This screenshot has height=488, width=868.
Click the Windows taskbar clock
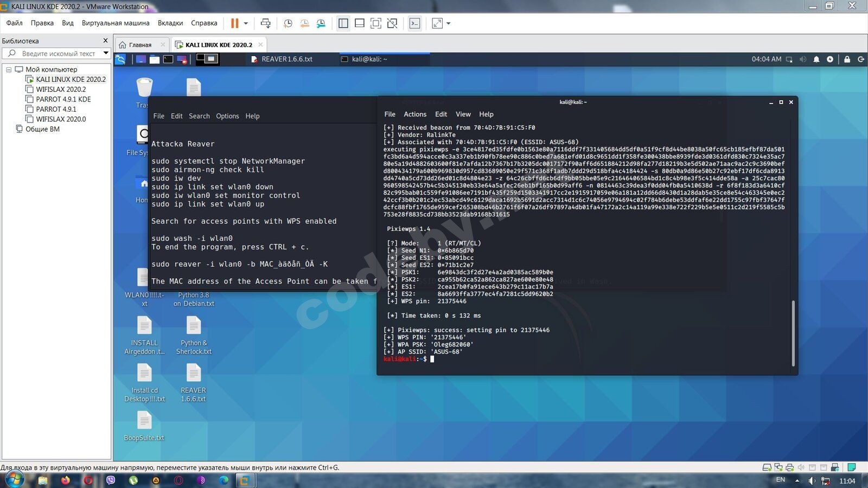click(847, 481)
